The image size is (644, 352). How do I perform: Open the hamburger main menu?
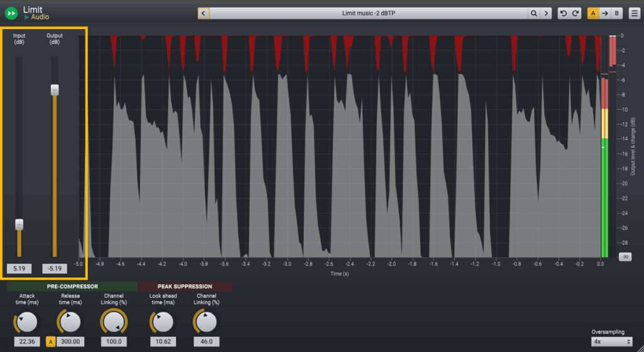click(x=634, y=13)
